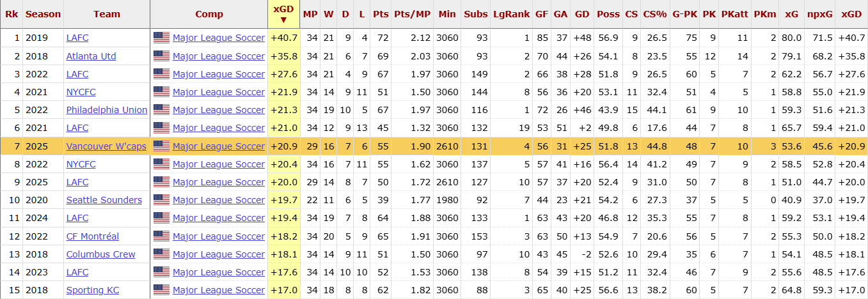Click the US flag icon in row 1
868x299 pixels.
coord(161,38)
